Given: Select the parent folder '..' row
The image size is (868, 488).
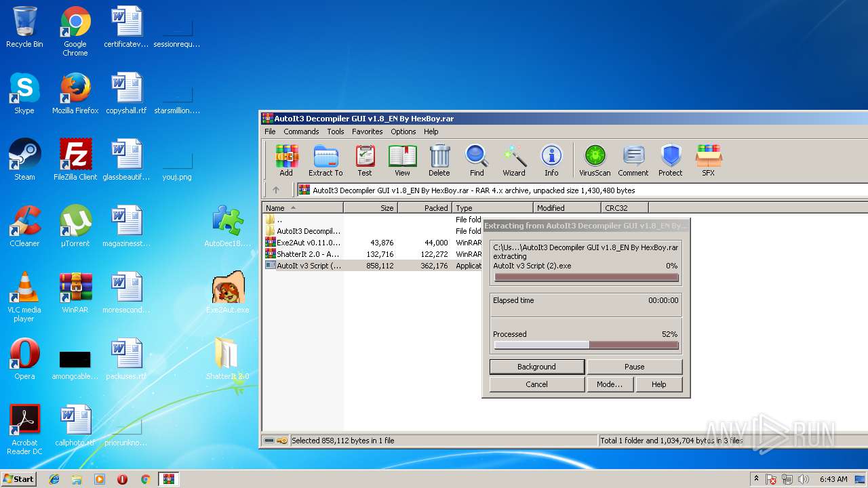Looking at the screenshot, I should (372, 220).
